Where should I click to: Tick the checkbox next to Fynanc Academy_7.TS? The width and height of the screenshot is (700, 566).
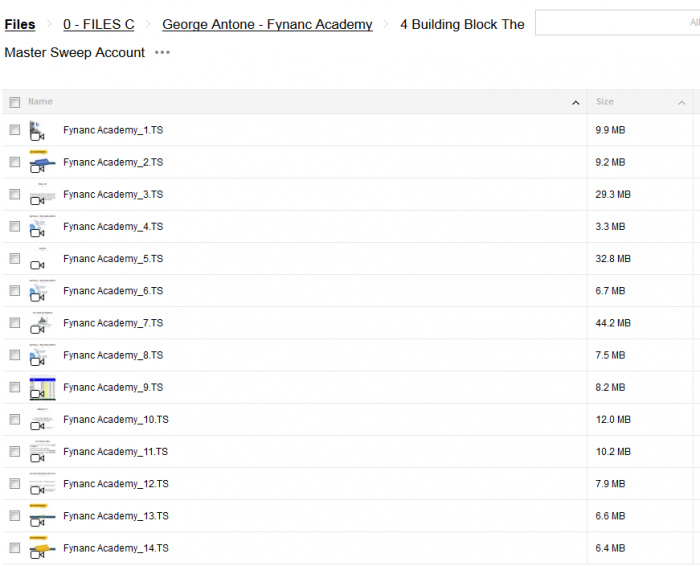pos(15,323)
